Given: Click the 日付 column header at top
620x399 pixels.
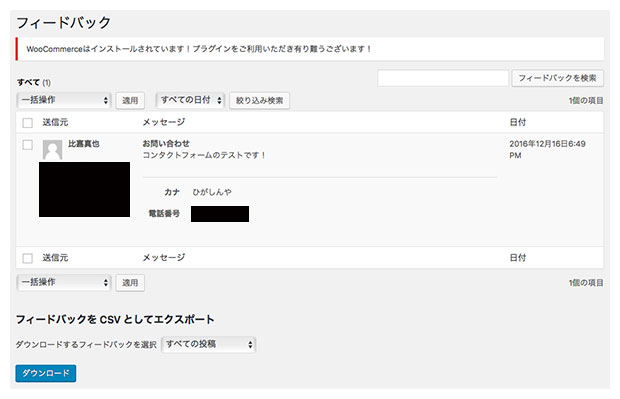Looking at the screenshot, I should [518, 122].
